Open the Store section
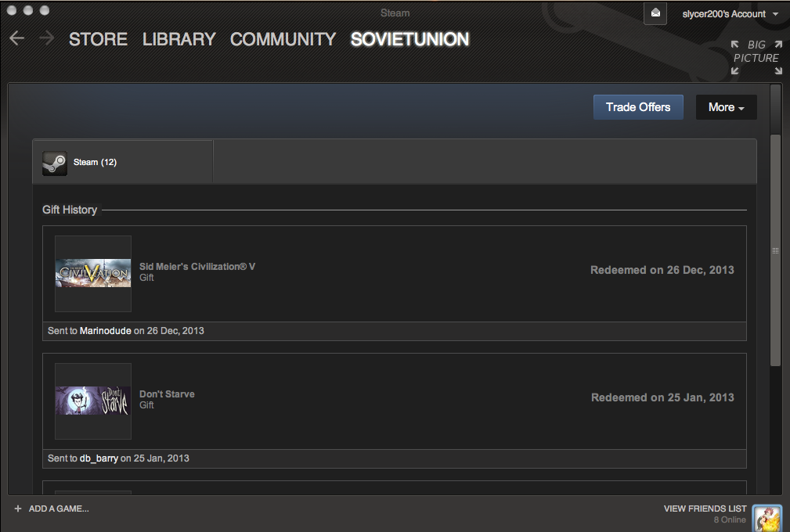Image resolution: width=790 pixels, height=532 pixels. [98, 39]
